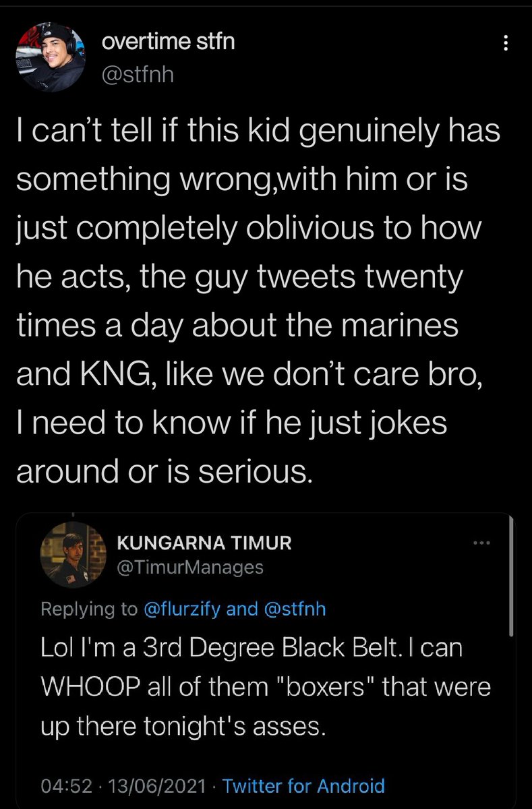The height and width of the screenshot is (809, 532).
Task: Open the @TimurManages handle
Action: (x=190, y=568)
